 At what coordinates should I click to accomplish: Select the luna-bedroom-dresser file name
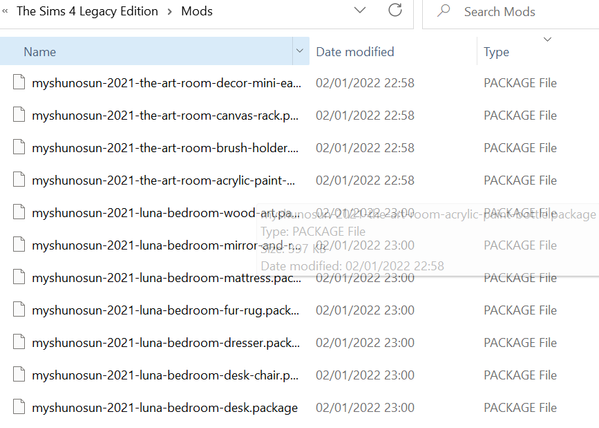click(x=166, y=343)
